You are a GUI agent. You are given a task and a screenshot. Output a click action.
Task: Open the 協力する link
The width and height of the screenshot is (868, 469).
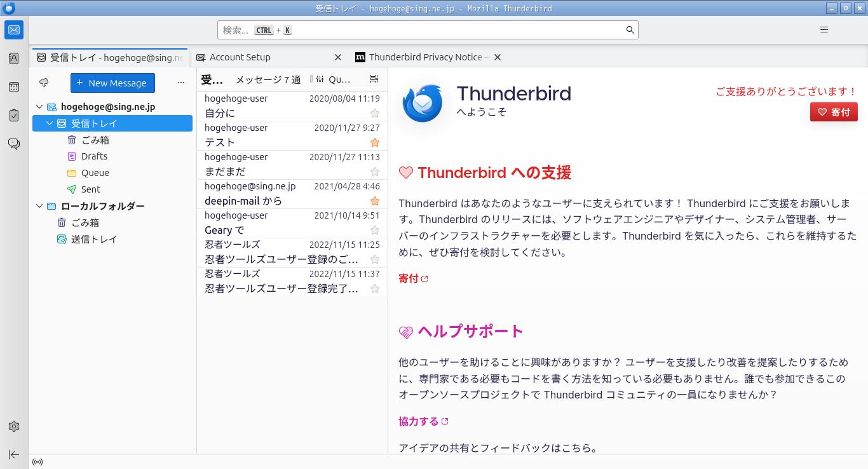click(x=424, y=421)
